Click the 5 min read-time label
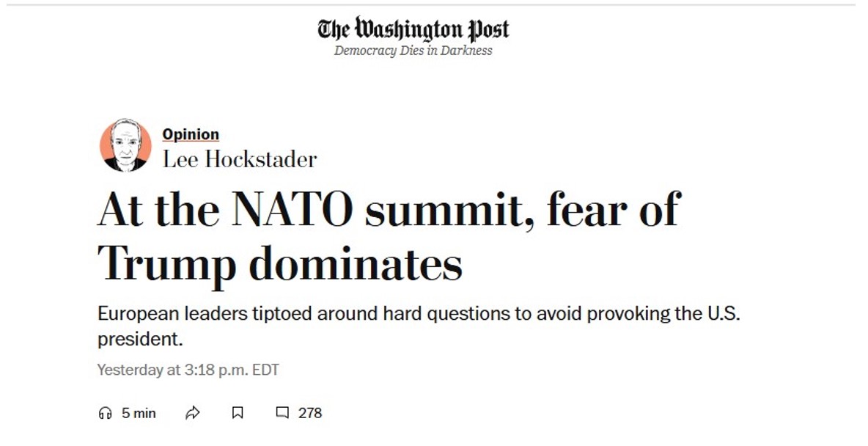 139,412
